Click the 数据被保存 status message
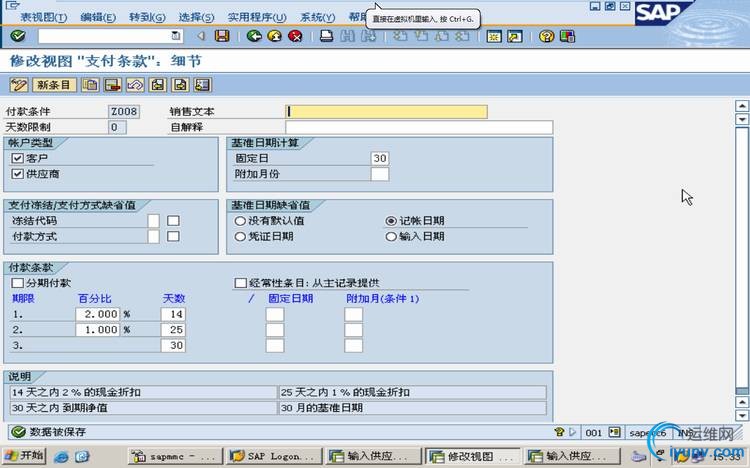This screenshot has width=750, height=468. click(x=58, y=432)
